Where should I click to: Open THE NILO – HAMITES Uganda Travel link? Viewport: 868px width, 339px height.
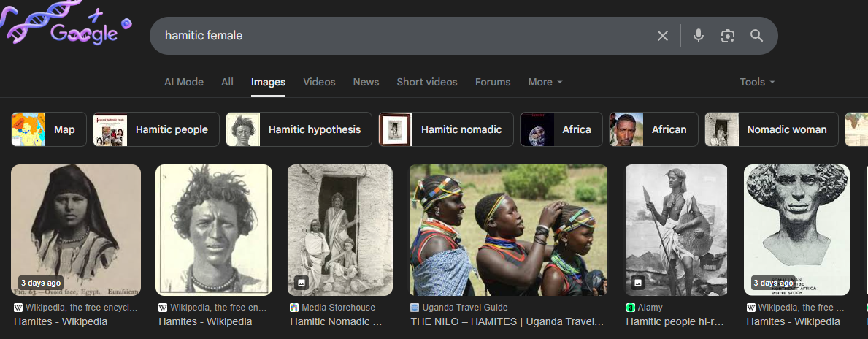507,321
